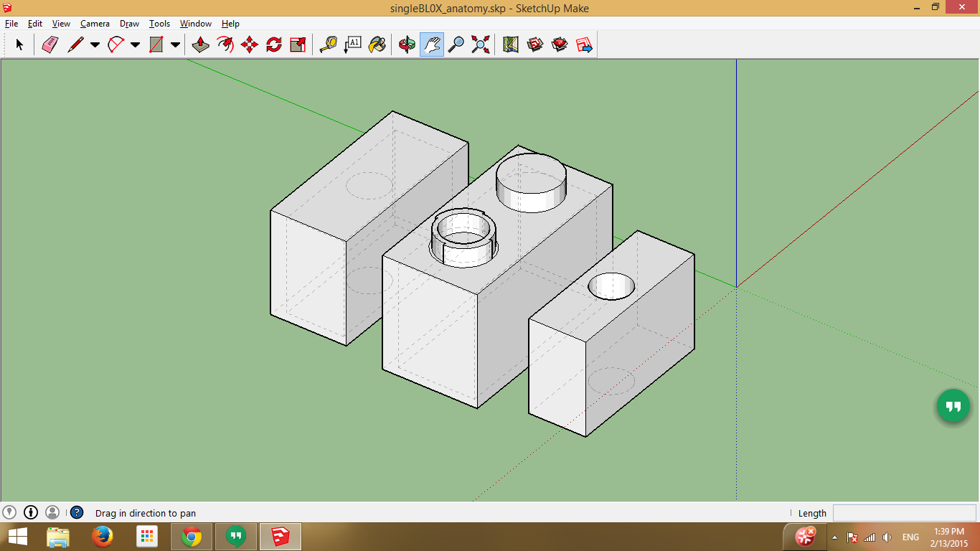Toggle the geo-location status icon

[x=9, y=512]
